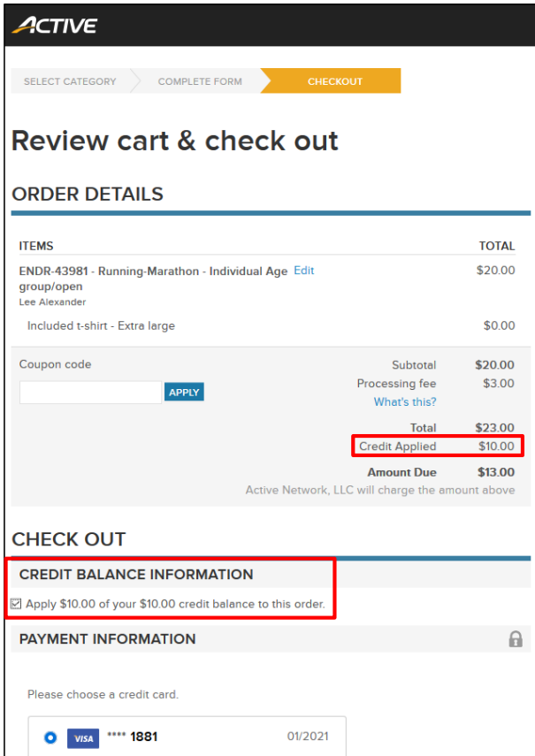Image resolution: width=535 pixels, height=756 pixels.
Task: Click the Credit Balance Information header
Action: click(136, 574)
